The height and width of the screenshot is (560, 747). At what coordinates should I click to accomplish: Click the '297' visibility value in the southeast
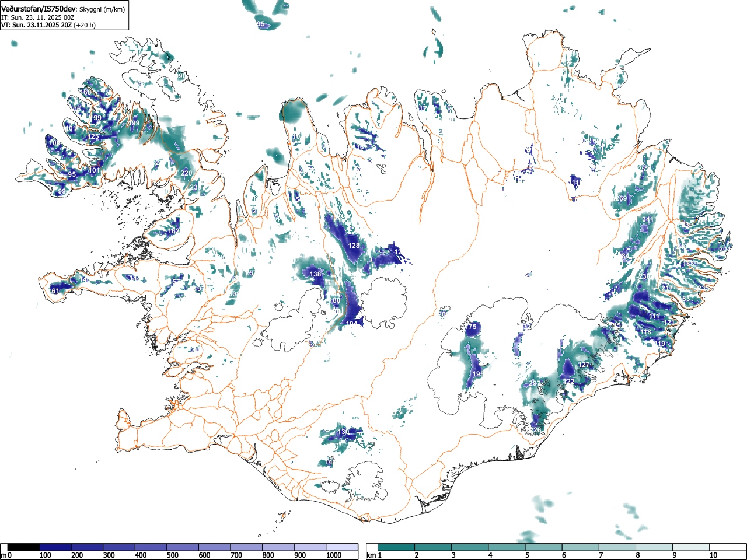pyautogui.click(x=535, y=383)
